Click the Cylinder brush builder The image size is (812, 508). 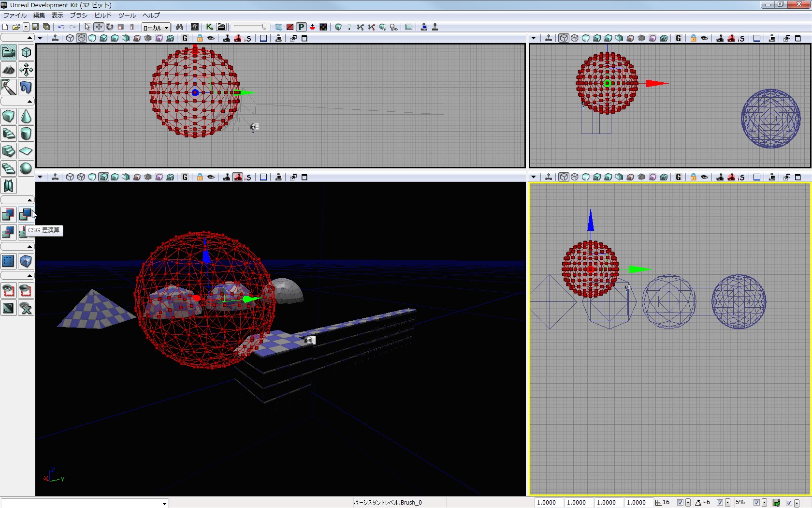click(x=26, y=134)
